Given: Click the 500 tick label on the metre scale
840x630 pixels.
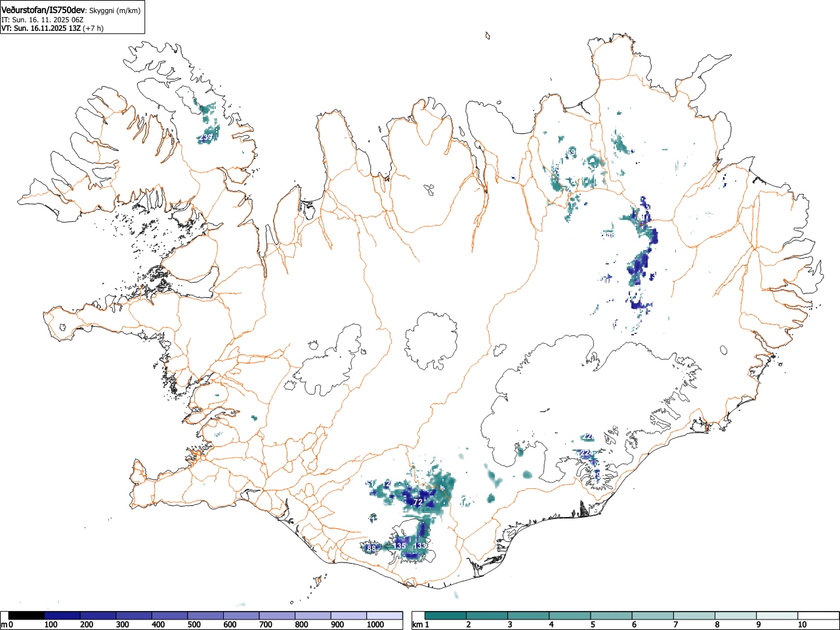Looking at the screenshot, I should [x=194, y=625].
